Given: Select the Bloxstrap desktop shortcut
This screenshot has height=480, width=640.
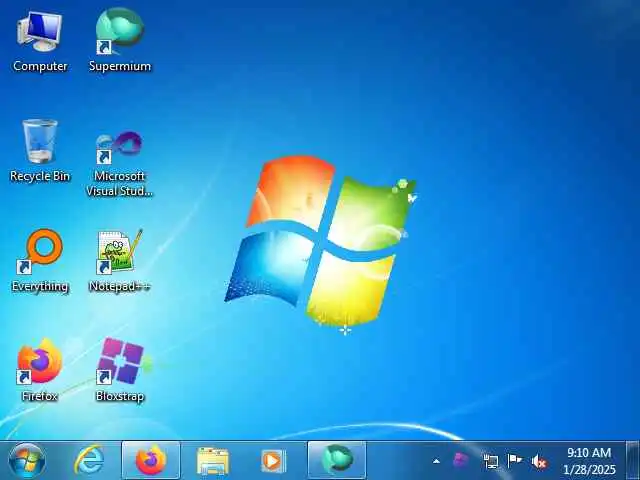Looking at the screenshot, I should click(120, 371).
